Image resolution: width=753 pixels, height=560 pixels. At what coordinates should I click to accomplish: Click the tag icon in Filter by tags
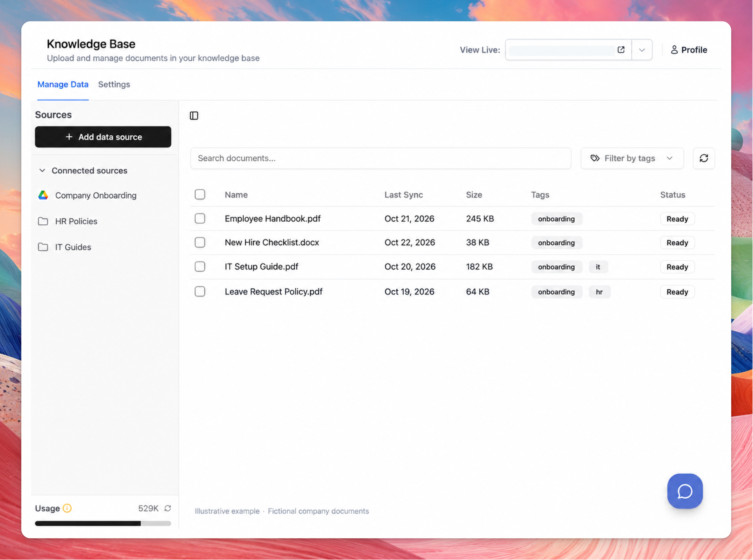(595, 158)
